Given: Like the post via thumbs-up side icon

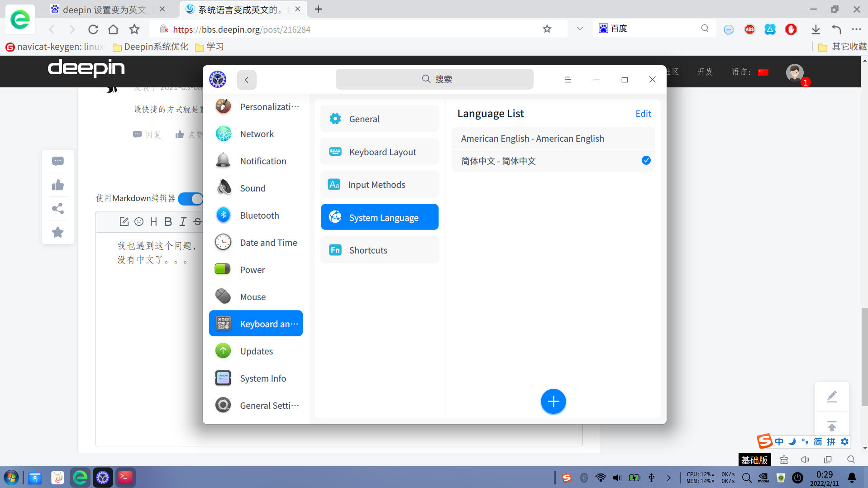Looking at the screenshot, I should tap(58, 185).
